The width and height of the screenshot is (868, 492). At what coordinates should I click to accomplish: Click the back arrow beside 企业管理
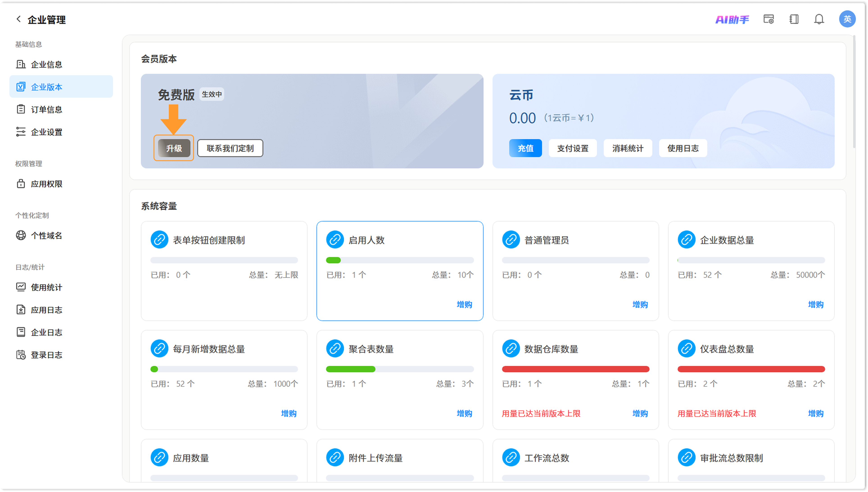19,19
